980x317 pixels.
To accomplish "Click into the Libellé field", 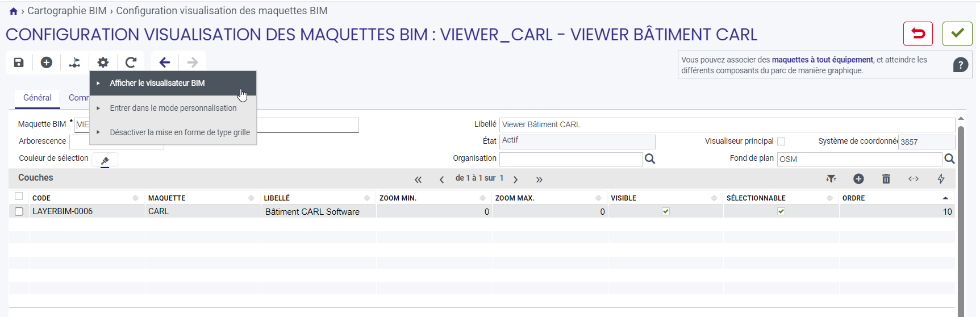I will pyautogui.click(x=727, y=124).
